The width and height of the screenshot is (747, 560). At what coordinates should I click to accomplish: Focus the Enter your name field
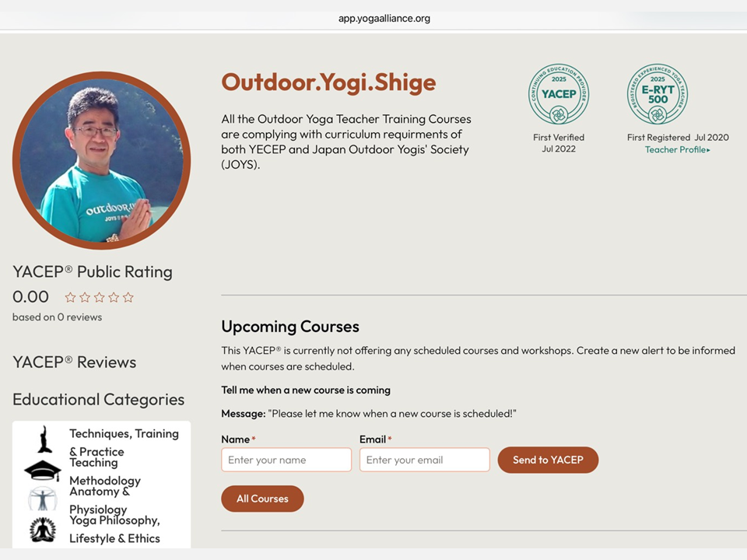pyautogui.click(x=286, y=460)
